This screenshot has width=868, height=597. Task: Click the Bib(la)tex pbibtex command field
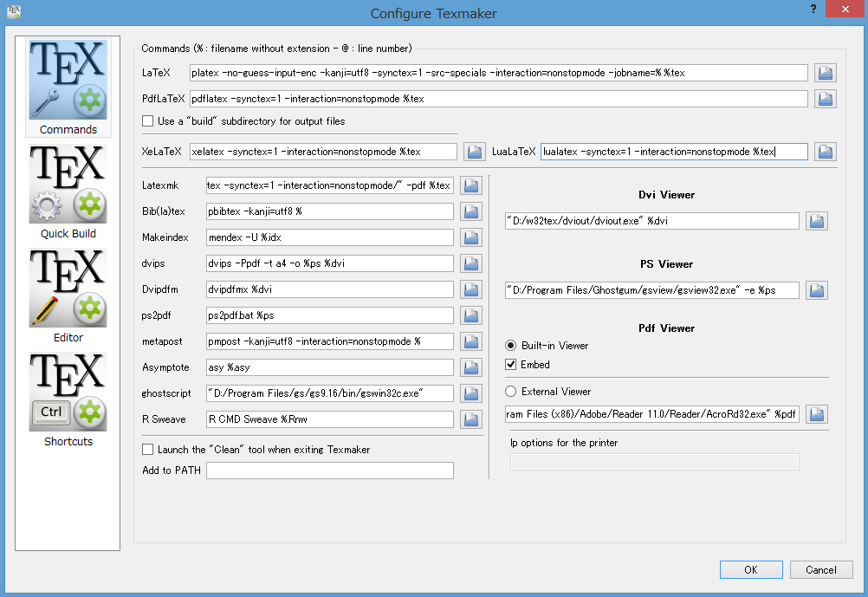point(329,211)
